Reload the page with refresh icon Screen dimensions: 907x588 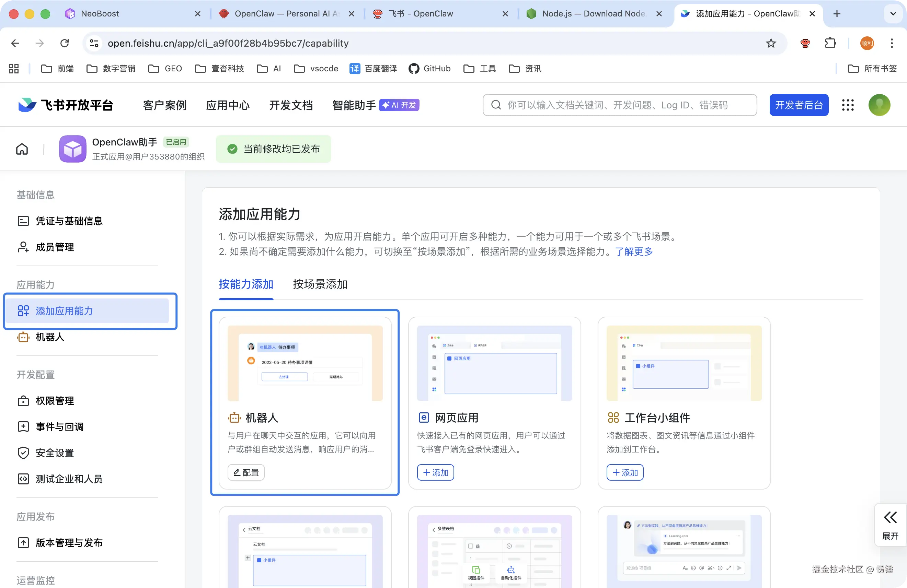[x=65, y=44]
